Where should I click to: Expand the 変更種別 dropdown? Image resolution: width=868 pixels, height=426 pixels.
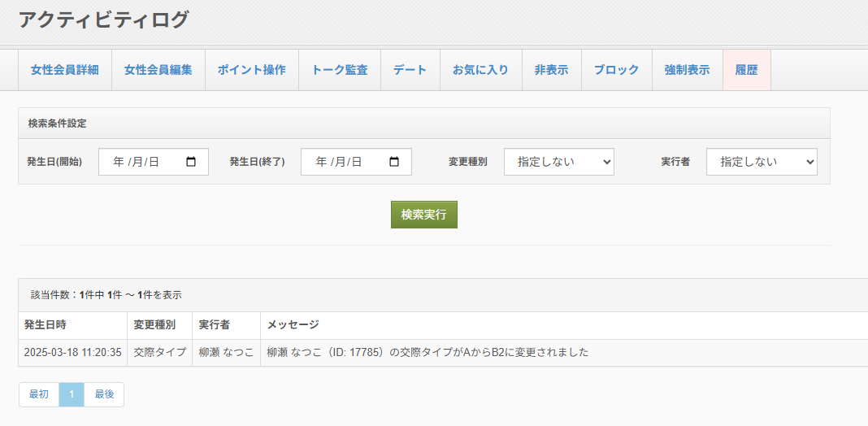click(x=558, y=162)
